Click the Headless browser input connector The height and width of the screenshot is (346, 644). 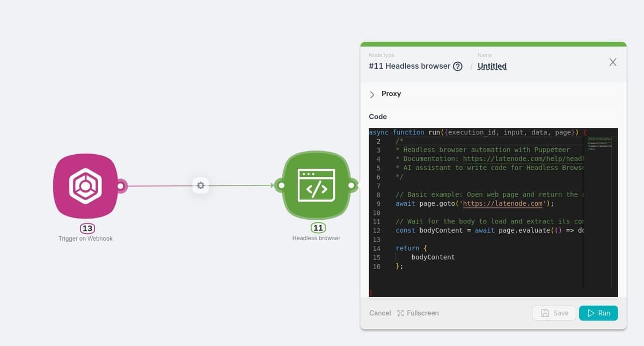click(280, 185)
